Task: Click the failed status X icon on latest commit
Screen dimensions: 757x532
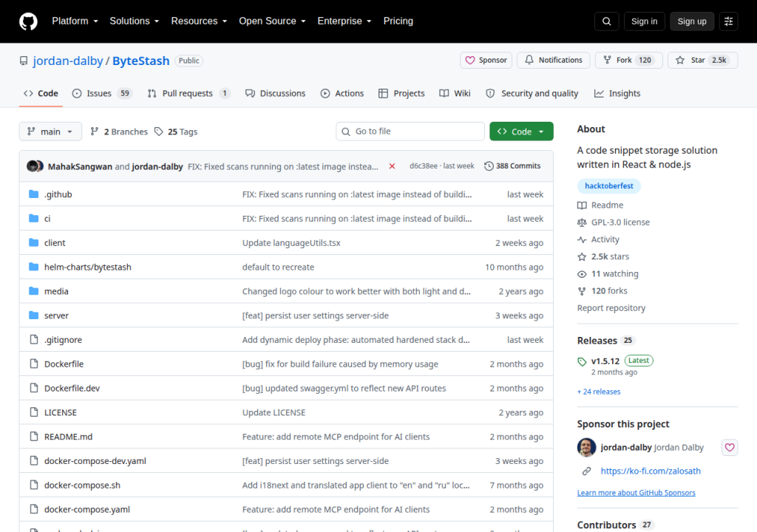Action: [x=392, y=166]
